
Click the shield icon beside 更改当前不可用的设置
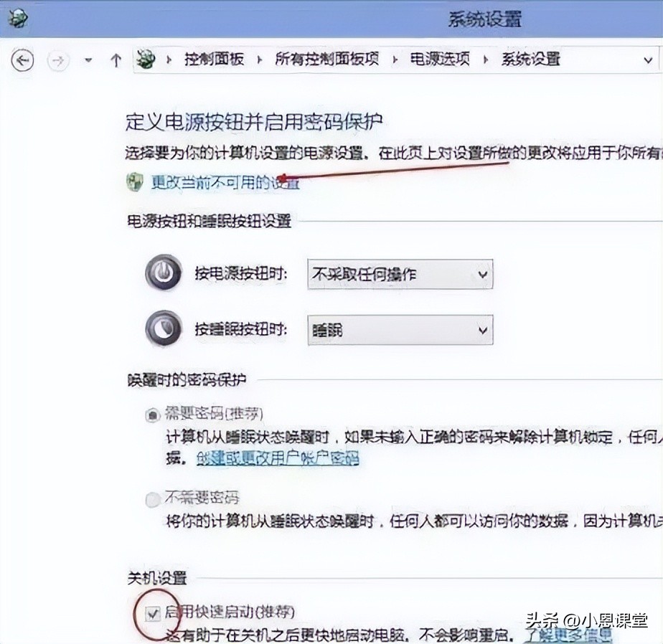coord(134,183)
